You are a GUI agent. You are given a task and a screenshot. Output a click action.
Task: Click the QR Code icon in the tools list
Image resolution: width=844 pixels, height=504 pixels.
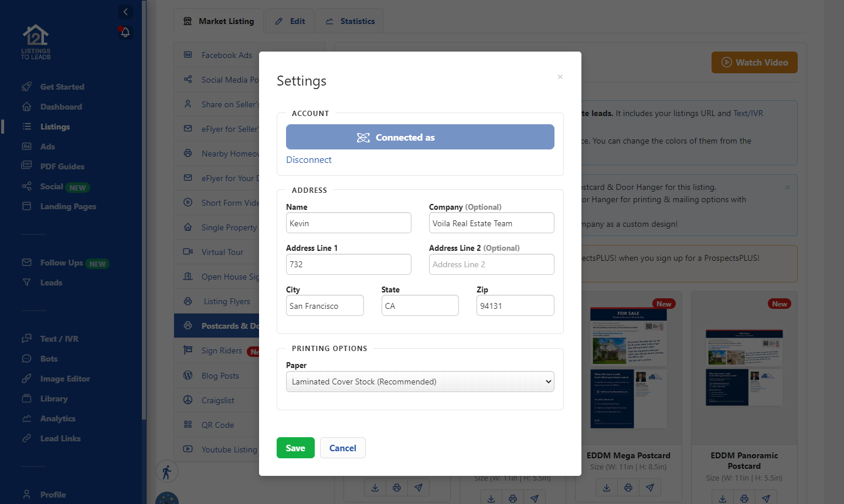(189, 425)
